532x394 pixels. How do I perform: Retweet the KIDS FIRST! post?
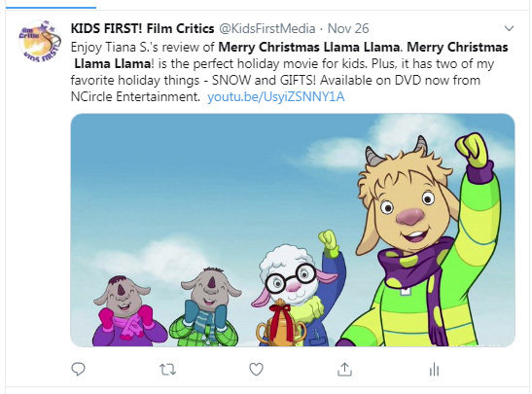[167, 370]
